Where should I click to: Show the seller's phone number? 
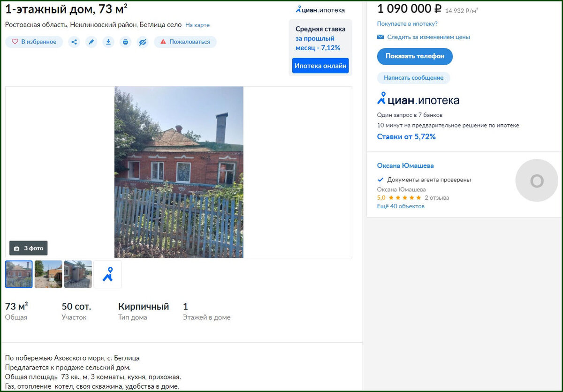coord(415,56)
